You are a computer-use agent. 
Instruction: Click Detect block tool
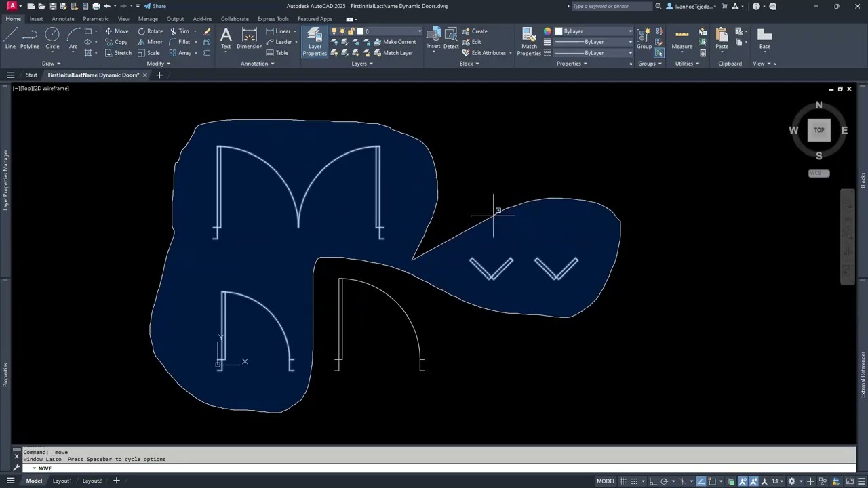coord(451,38)
